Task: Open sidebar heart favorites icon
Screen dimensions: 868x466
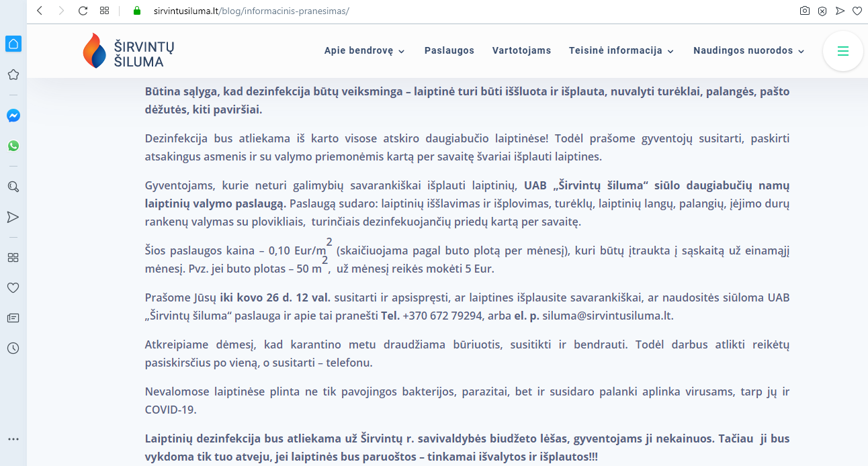Action: (x=13, y=287)
